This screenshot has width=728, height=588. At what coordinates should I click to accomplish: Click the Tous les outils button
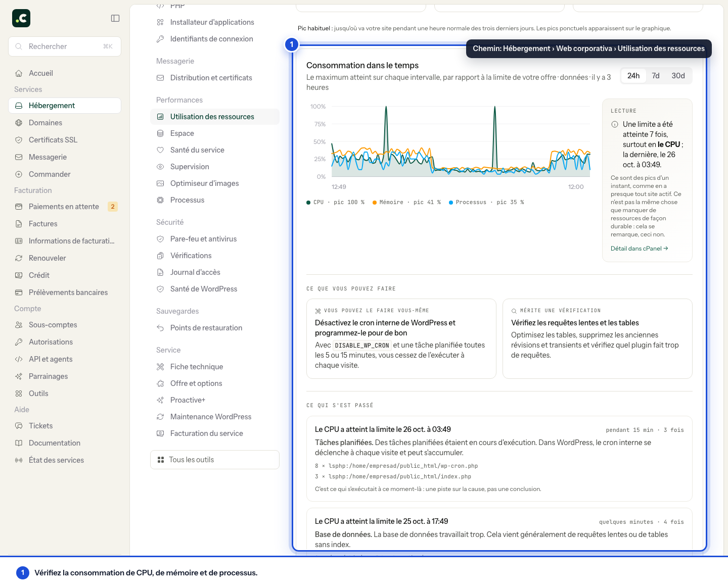(x=215, y=460)
